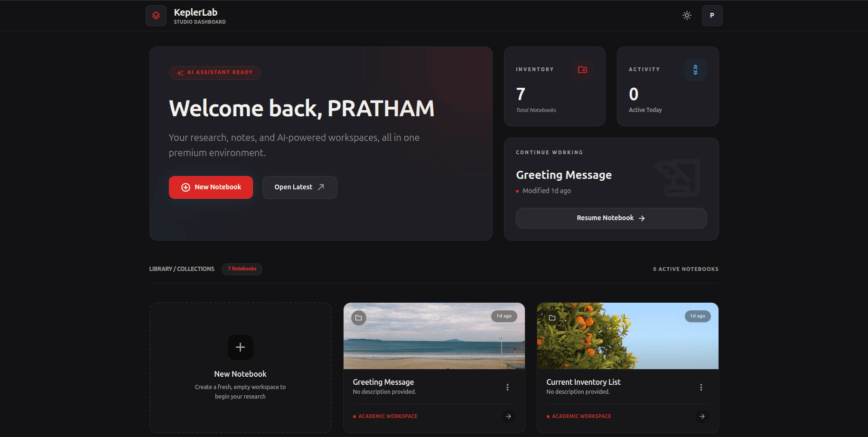
Task: Click arrow button on Current Inventory List card
Action: pos(702,416)
